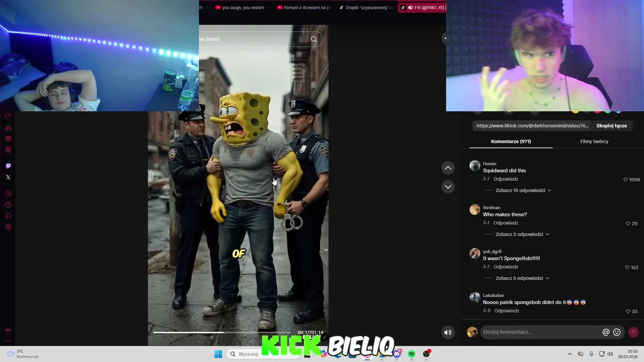Viewport: 644px width, 362px height.
Task: Go to next video with down arrow
Action: 448,187
